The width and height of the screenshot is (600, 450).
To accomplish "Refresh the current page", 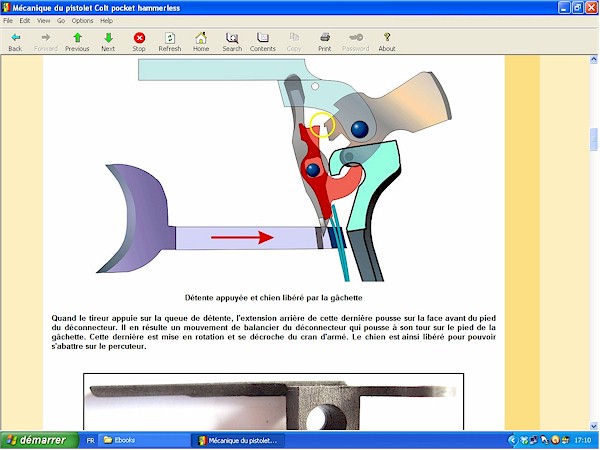I will 170,41.
